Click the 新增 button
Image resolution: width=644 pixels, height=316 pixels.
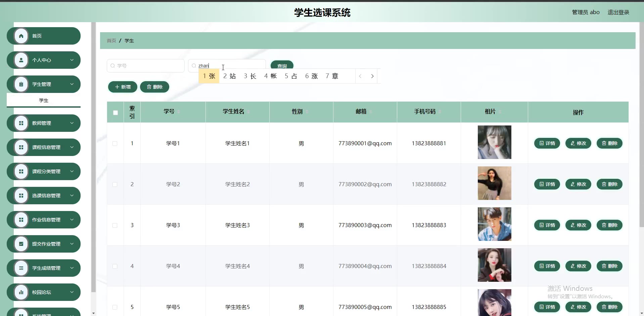(x=123, y=87)
